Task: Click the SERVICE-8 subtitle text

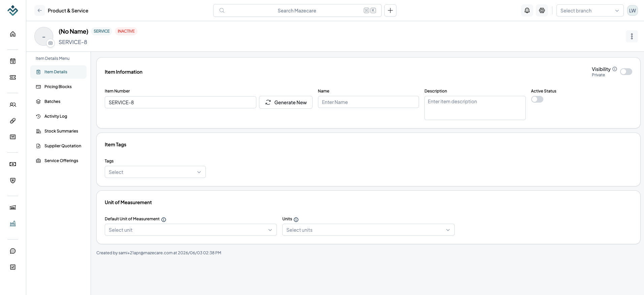Action: point(73,42)
